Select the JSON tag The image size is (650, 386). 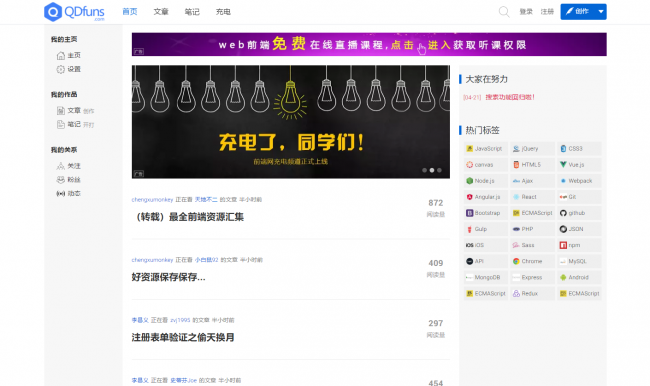579,229
